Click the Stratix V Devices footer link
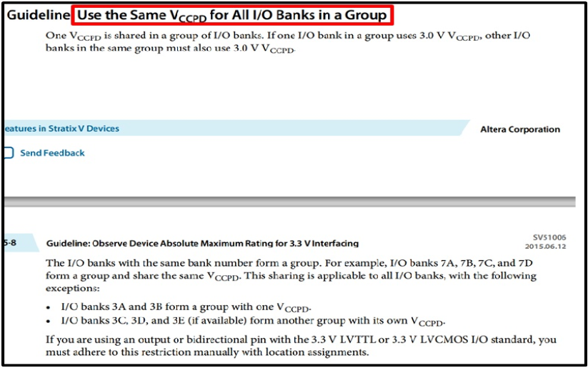The width and height of the screenshot is (588, 368). 61,129
